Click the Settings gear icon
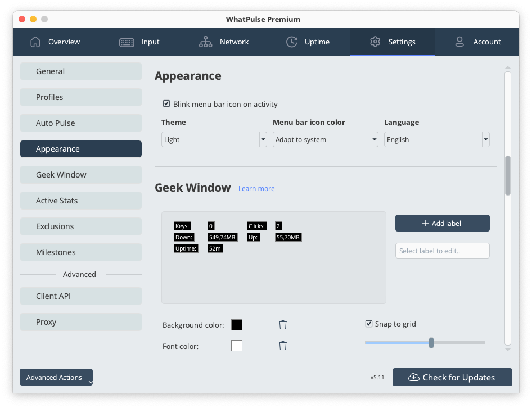This screenshot has width=532, height=408. [375, 42]
